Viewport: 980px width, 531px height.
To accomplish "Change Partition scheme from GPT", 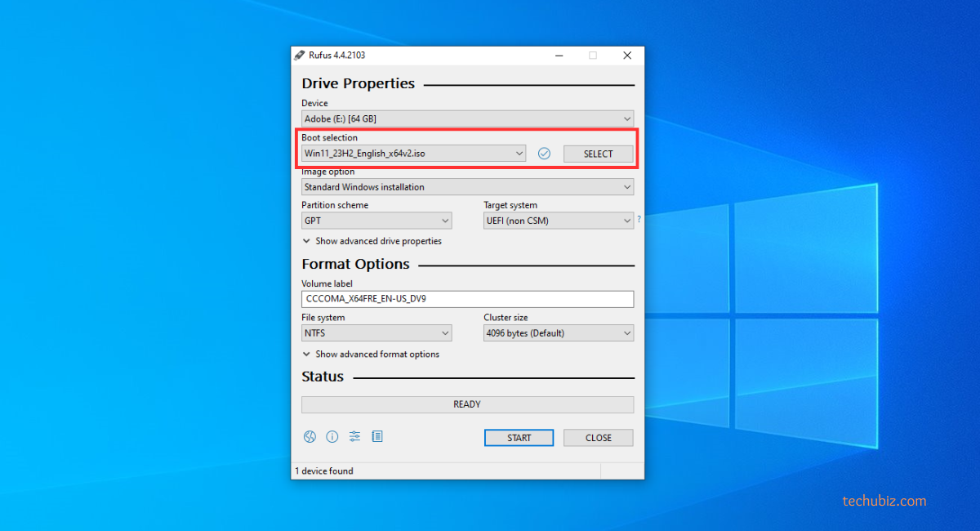I will [376, 221].
